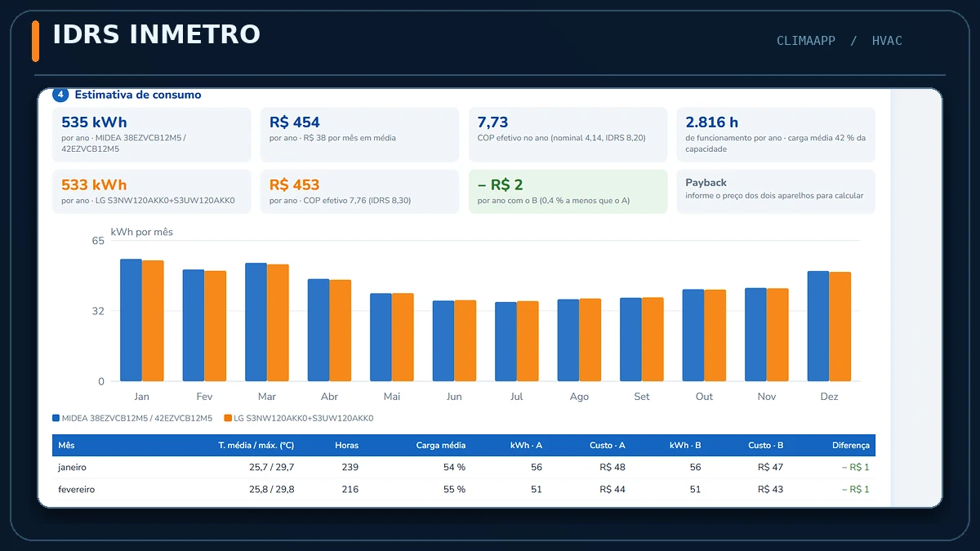Click the green '− R$ 2' savings card
This screenshot has width=980, height=551.
click(568, 192)
